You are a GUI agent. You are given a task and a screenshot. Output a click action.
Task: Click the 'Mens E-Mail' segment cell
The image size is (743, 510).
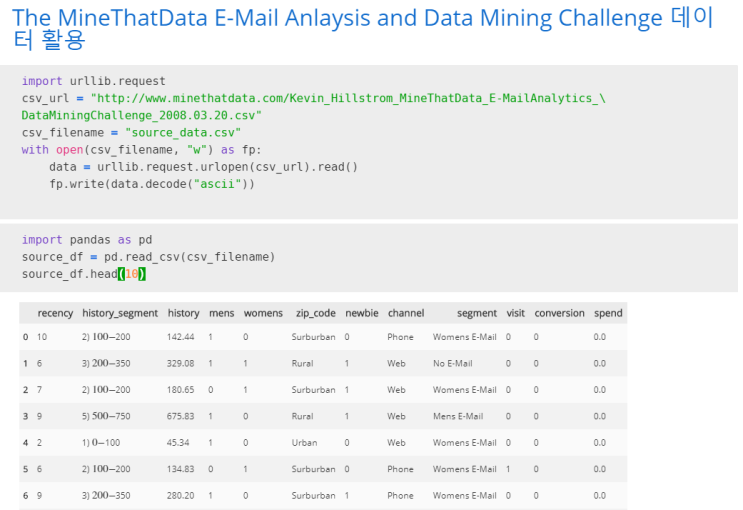point(458,416)
